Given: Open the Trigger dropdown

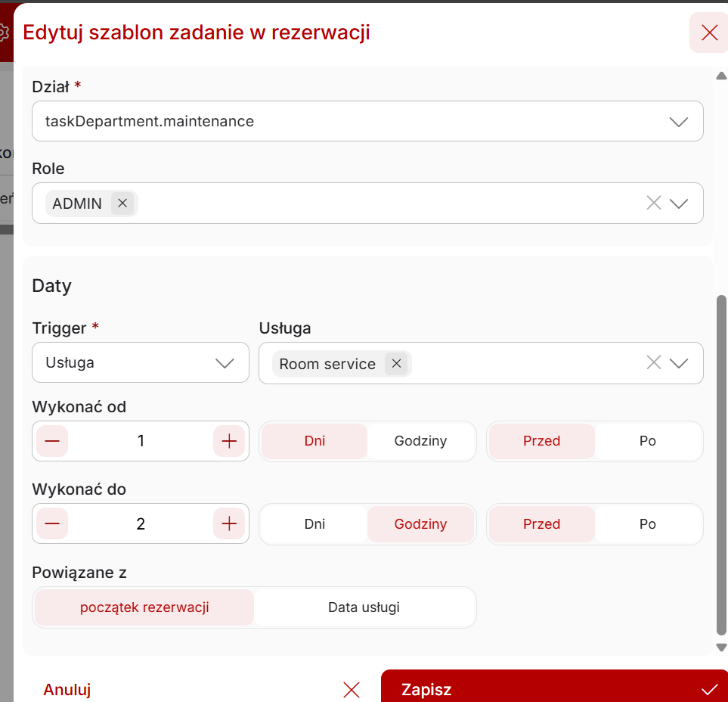Looking at the screenshot, I should [x=225, y=363].
